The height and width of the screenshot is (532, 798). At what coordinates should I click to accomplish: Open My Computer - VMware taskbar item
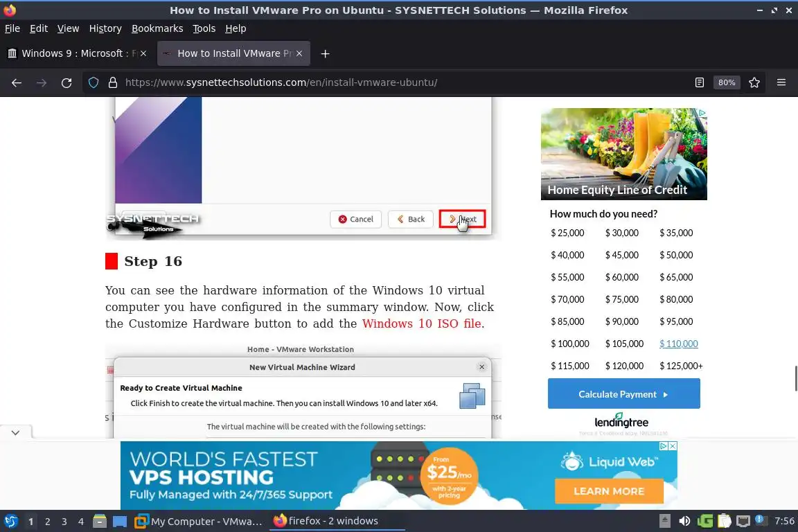click(199, 522)
